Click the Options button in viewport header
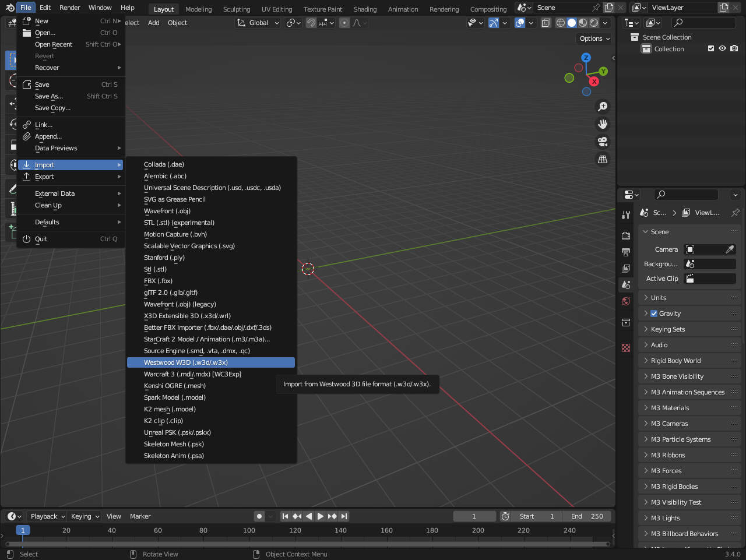Image resolution: width=746 pixels, height=560 pixels. [x=594, y=38]
